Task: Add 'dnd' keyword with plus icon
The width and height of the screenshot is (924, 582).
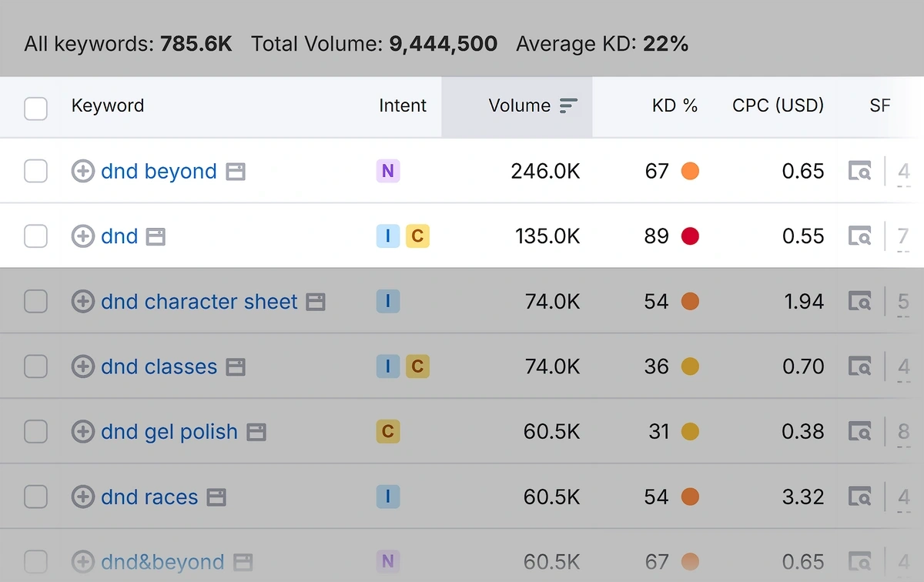Action: (x=82, y=236)
